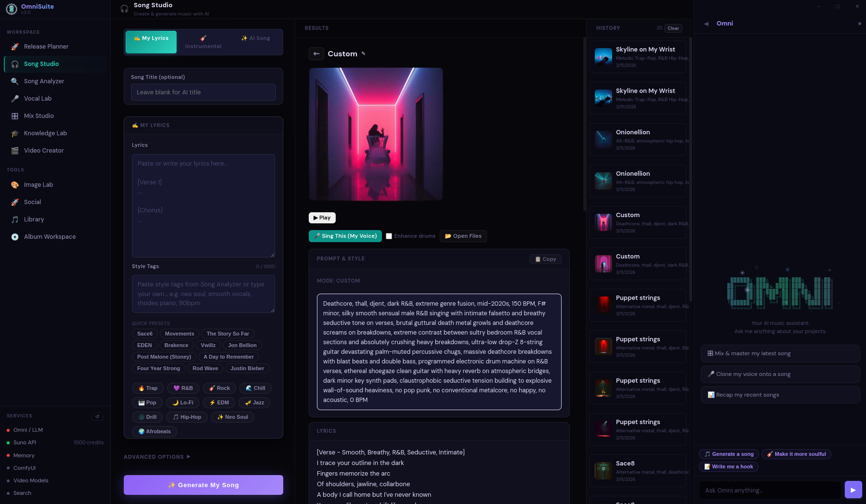Click the pencil edit icon next to Custom

pyautogui.click(x=364, y=53)
